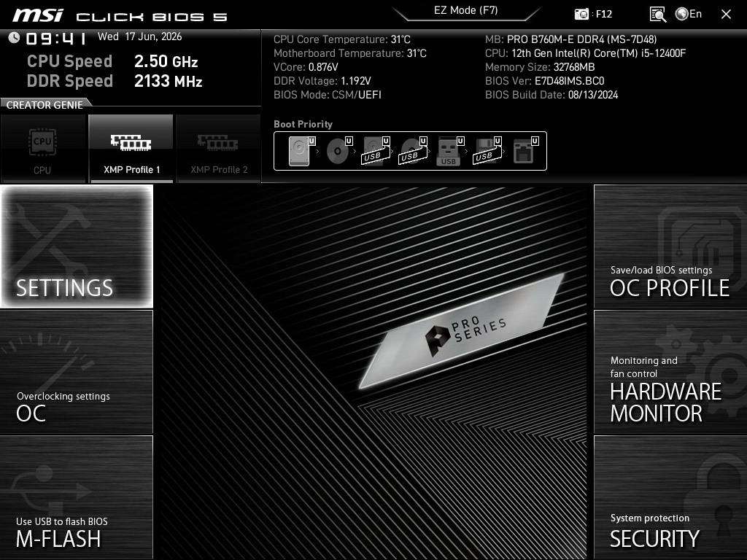Image resolution: width=747 pixels, height=560 pixels.
Task: Click the CPU i5-12400F info line
Action: (x=585, y=53)
